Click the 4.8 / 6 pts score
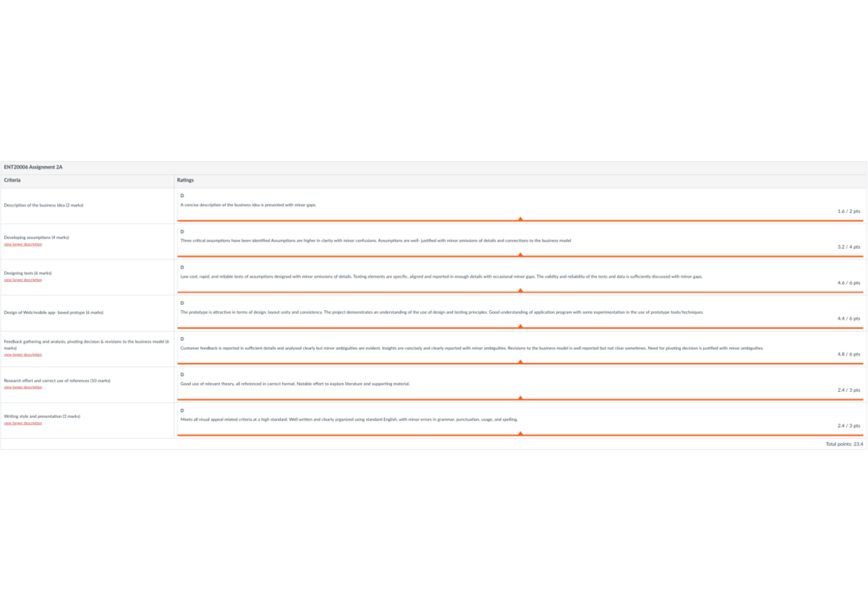Viewport: 868px width, 613px height. tap(848, 354)
